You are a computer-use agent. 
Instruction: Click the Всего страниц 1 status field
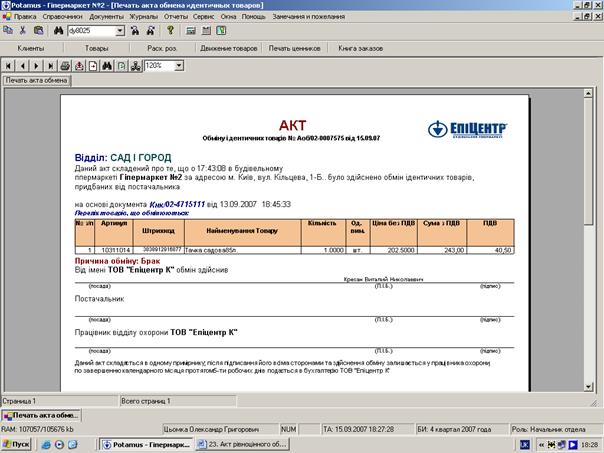(178, 401)
